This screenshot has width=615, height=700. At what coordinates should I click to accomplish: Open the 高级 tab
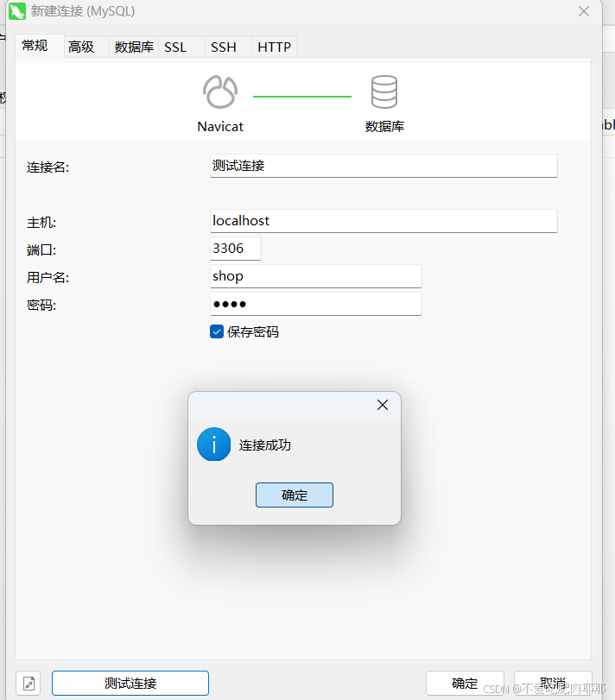(x=86, y=47)
